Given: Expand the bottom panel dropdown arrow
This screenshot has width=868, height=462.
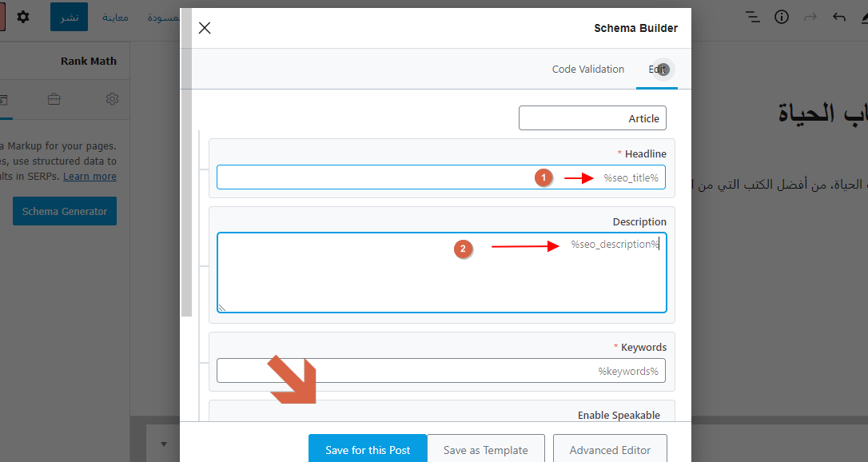Looking at the screenshot, I should click(164, 444).
